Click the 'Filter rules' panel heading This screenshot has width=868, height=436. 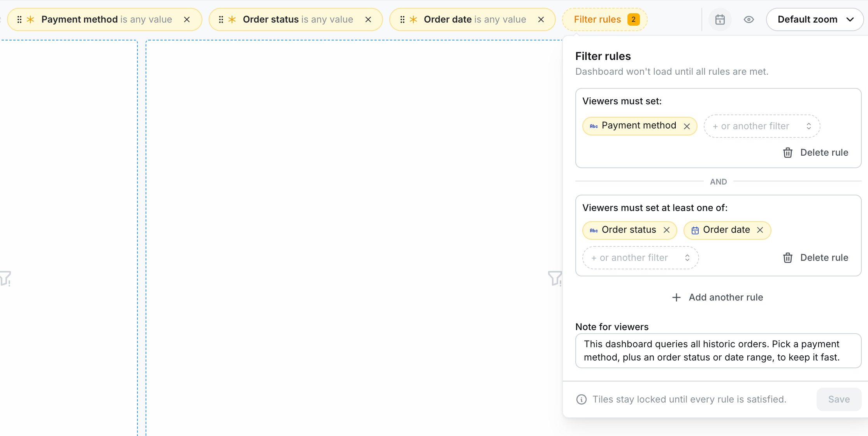(603, 56)
